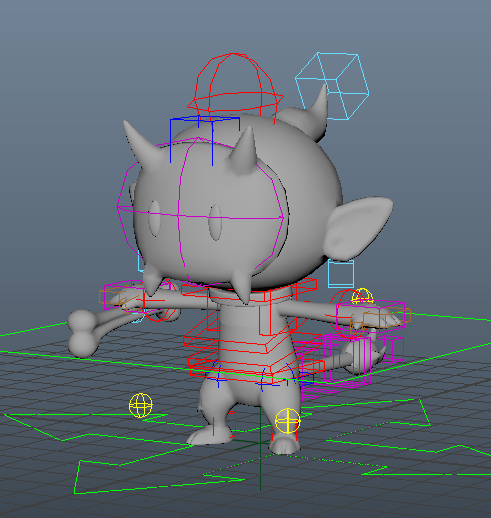
Task: Select the yellow sphere locator standing alone on the grid
Action: coord(141,405)
